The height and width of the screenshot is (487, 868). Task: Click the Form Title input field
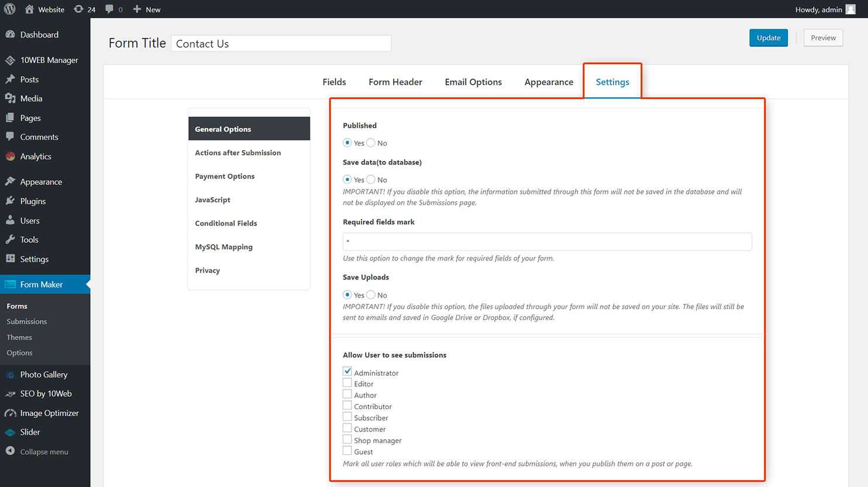point(281,43)
